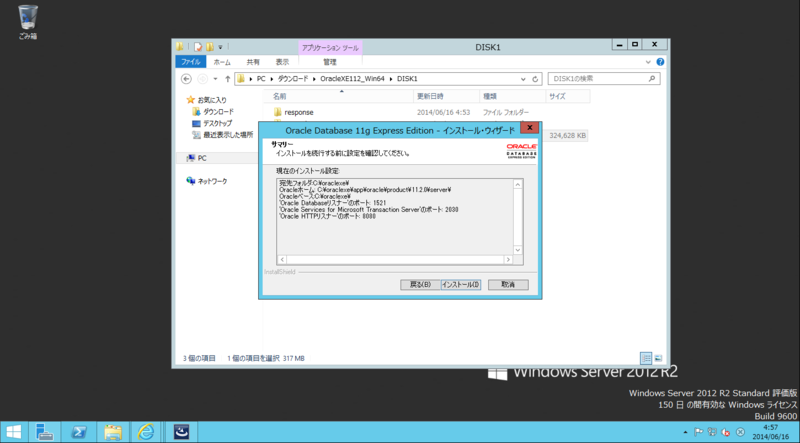
Task: Launch PowerShell from the taskbar
Action: (79, 432)
